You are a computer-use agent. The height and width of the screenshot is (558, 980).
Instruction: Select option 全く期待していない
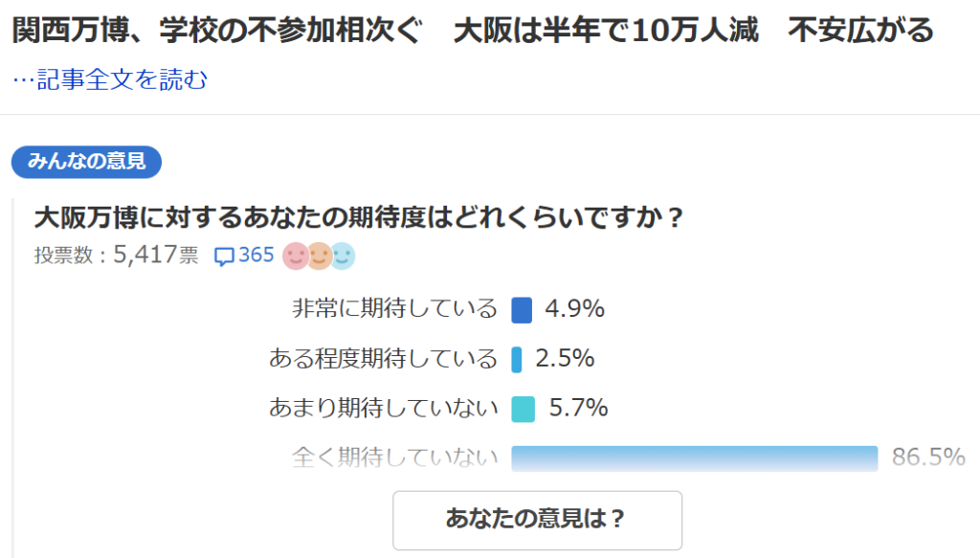pos(395,458)
